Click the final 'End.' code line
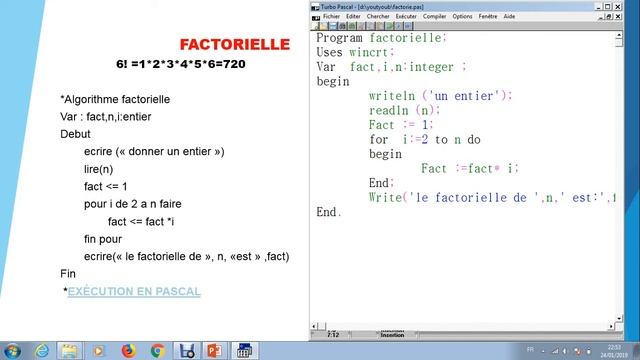Image resolution: width=640 pixels, height=360 pixels. click(329, 212)
